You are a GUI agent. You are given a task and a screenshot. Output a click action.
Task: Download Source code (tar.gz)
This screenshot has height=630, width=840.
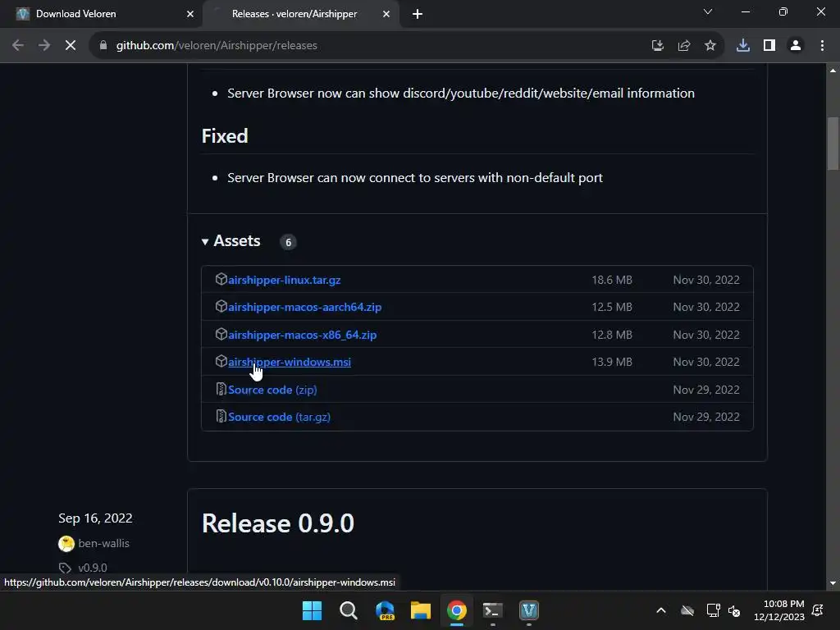[279, 417]
